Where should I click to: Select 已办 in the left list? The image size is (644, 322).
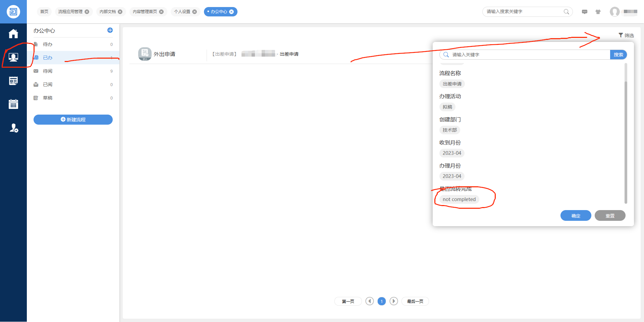(x=73, y=58)
